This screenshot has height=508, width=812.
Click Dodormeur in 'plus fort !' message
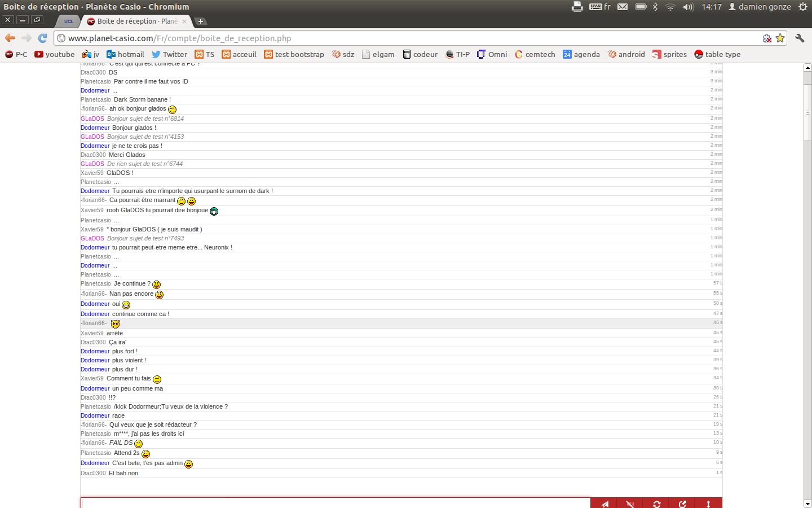[x=95, y=351]
